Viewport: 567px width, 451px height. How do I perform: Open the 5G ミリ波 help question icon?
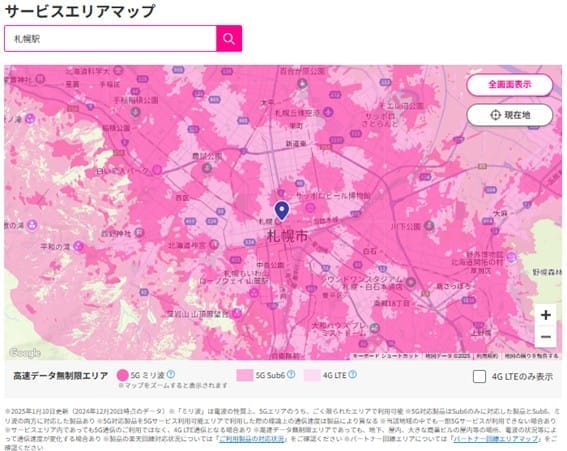170,374
